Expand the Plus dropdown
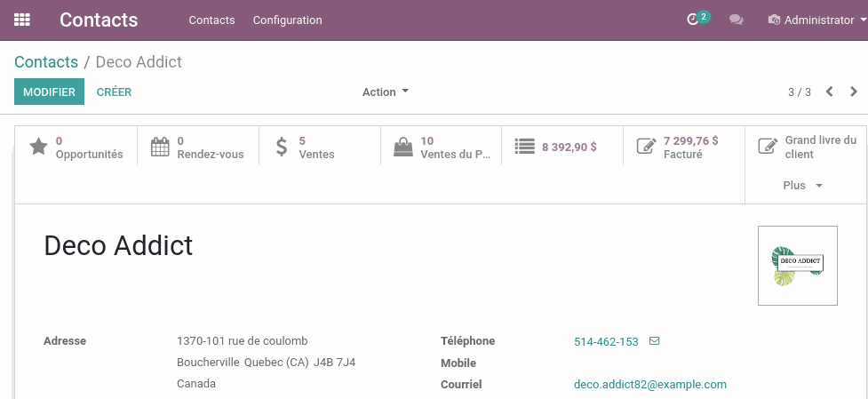Viewport: 868px width, 399px height. (x=802, y=186)
